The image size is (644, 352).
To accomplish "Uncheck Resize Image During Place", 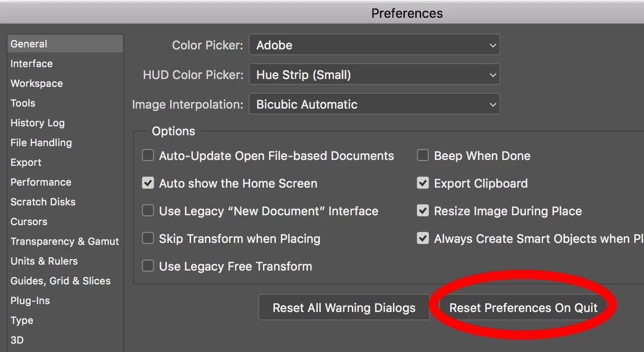I will (423, 211).
